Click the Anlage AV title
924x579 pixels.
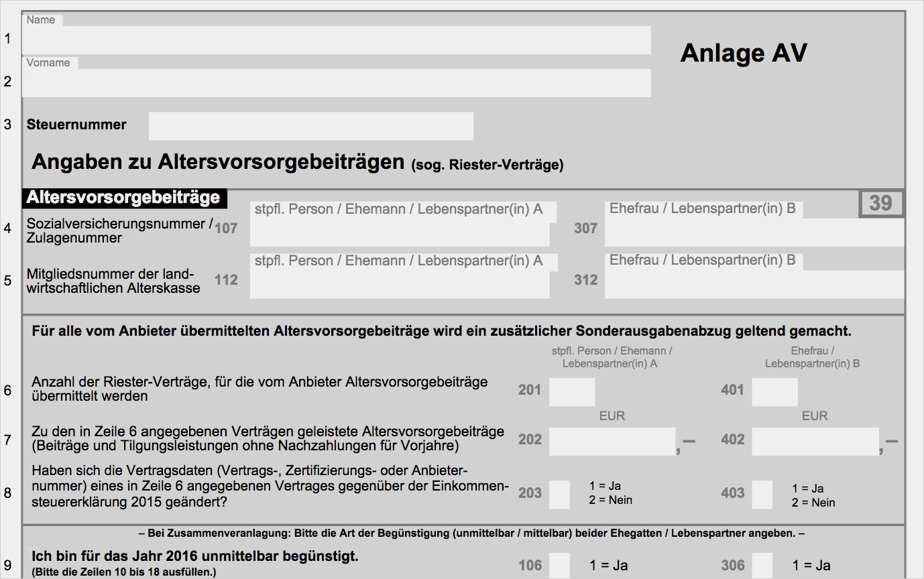pos(743,53)
